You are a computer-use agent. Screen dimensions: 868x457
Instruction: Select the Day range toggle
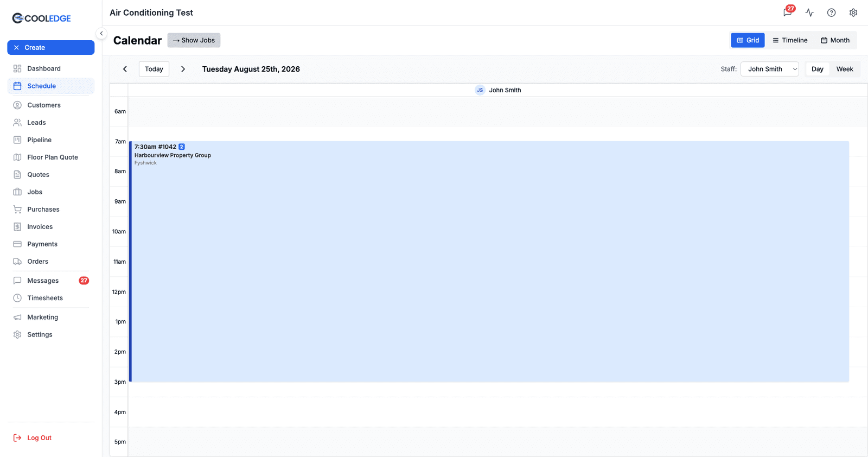coord(818,69)
